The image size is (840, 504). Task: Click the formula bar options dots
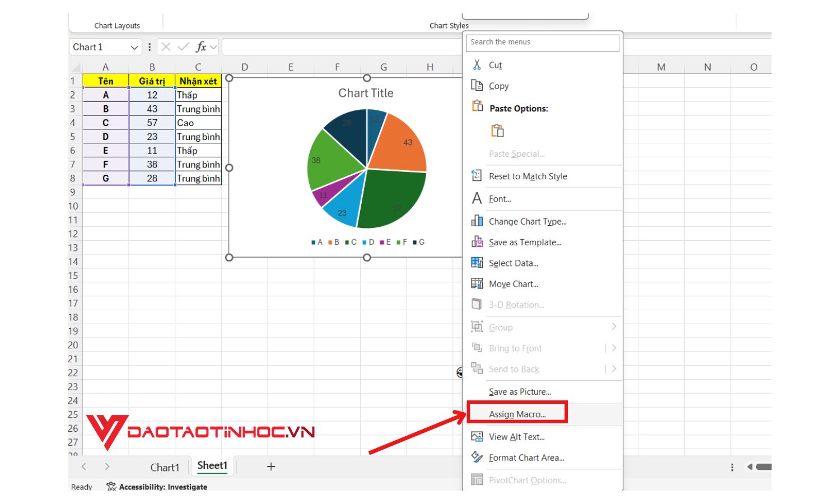[x=150, y=47]
